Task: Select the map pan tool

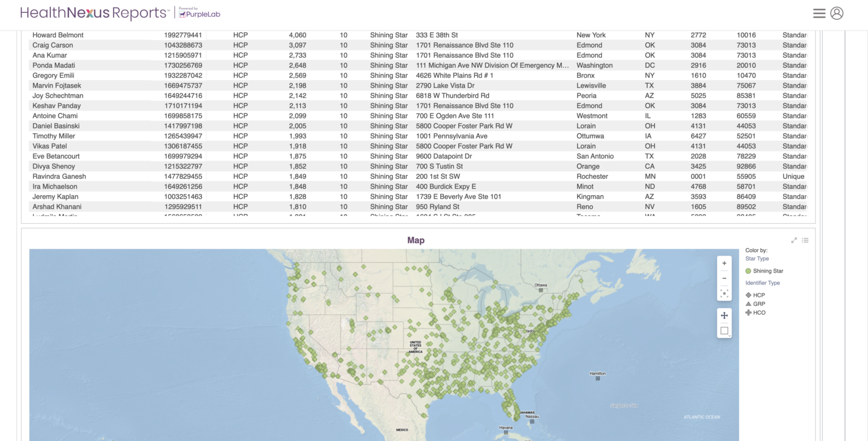Action: (x=724, y=315)
